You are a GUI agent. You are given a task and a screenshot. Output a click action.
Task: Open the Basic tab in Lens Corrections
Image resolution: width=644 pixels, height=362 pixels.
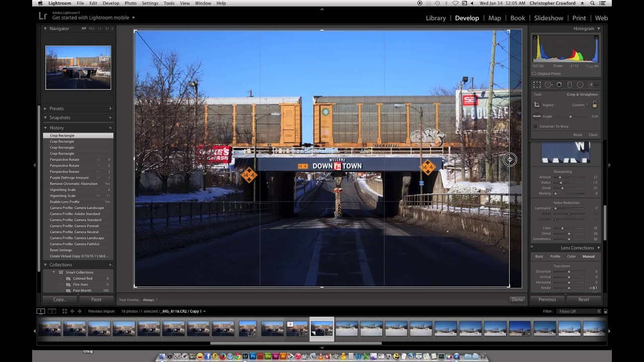539,256
